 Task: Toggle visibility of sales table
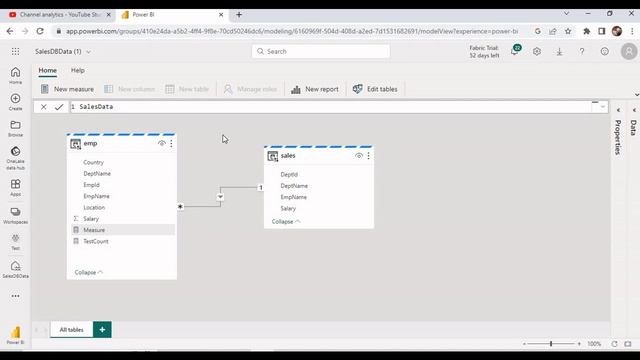click(359, 156)
